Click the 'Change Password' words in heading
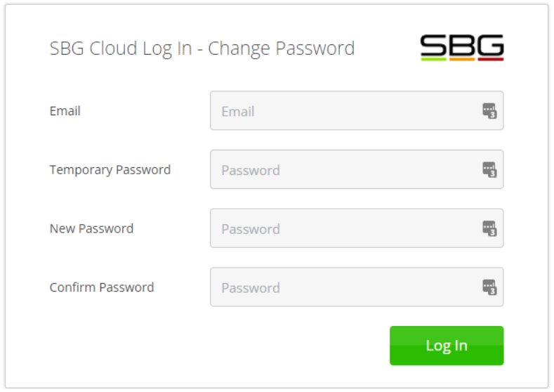The height and width of the screenshot is (392, 554). 282,48
